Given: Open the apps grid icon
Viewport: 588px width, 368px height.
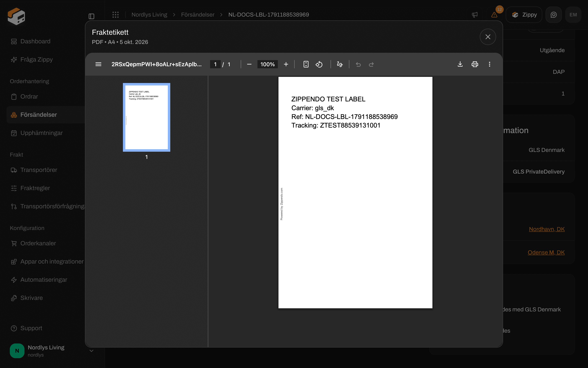Looking at the screenshot, I should 116,15.
